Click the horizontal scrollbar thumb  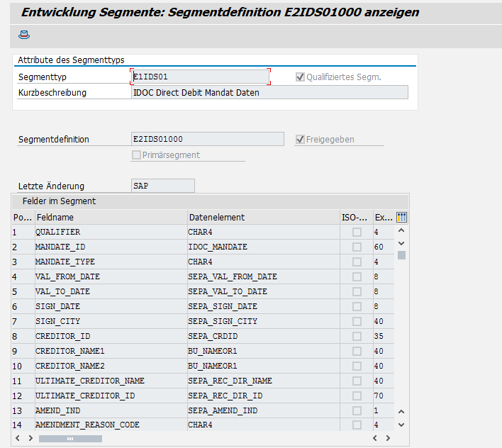coord(70,439)
